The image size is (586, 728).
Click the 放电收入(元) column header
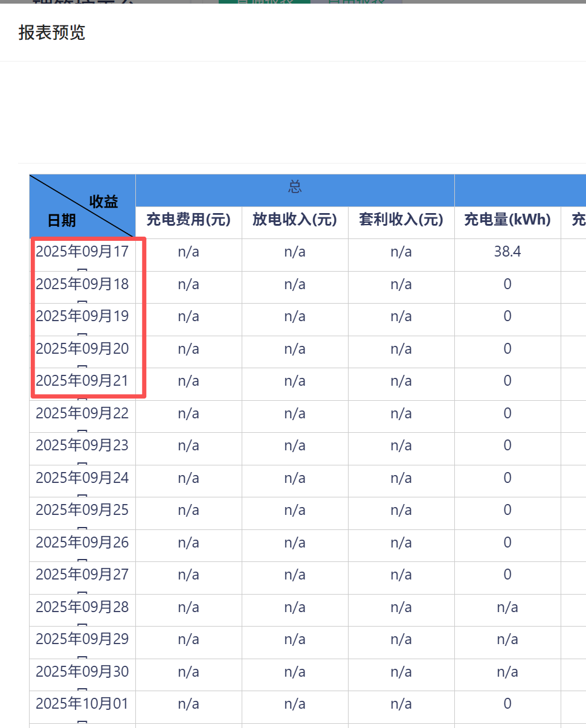pyautogui.click(x=295, y=220)
